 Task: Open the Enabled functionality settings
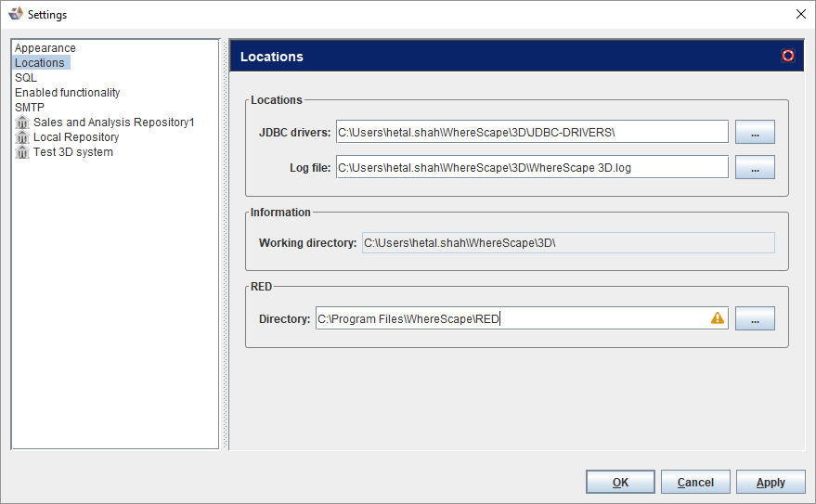click(x=67, y=93)
